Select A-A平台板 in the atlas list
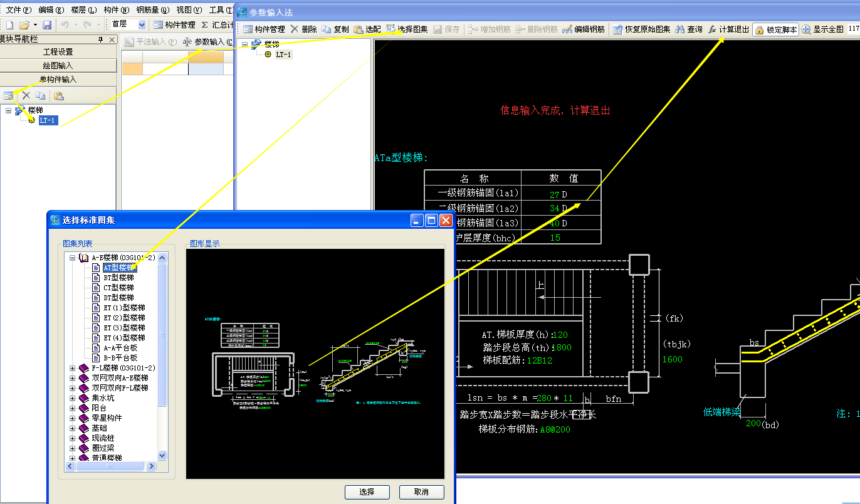 [120, 348]
